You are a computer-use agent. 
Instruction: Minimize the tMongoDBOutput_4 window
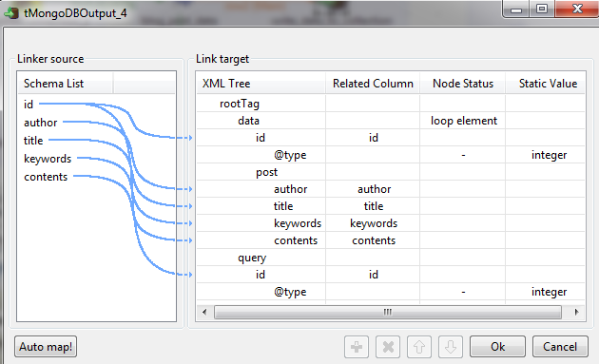click(x=516, y=10)
